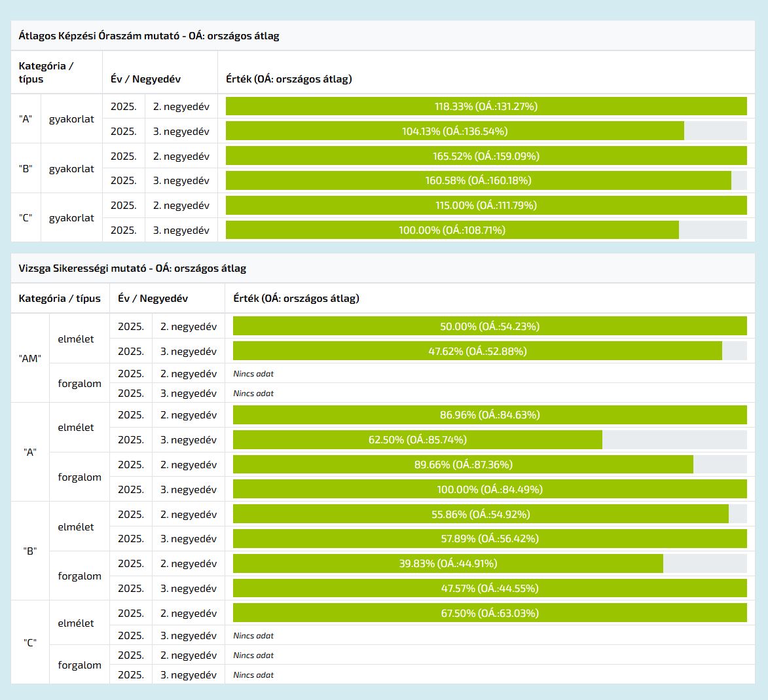Click the 62.50% (OÁ.:85.74%) progress bar
768x700 pixels.
point(418,439)
